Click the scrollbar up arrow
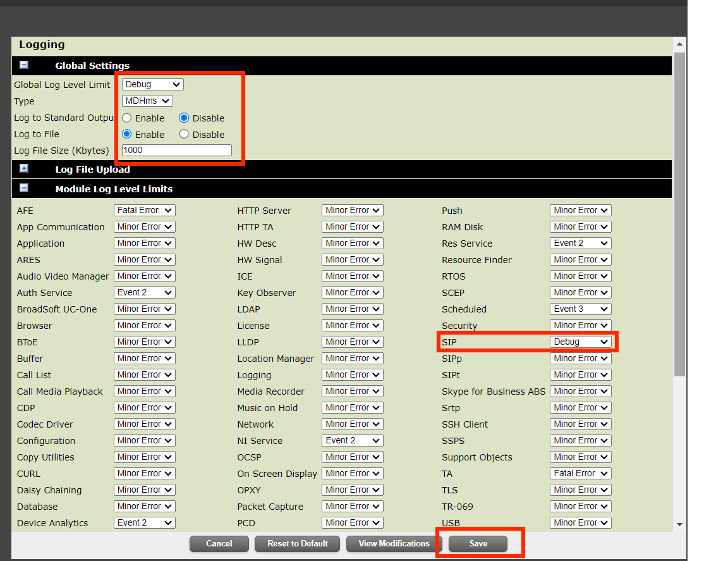 pos(679,44)
